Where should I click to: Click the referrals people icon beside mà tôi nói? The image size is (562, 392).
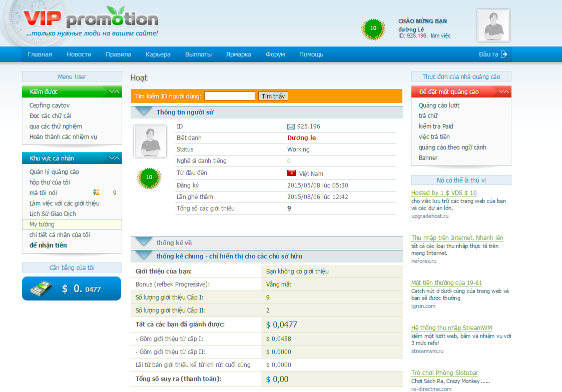(x=96, y=192)
